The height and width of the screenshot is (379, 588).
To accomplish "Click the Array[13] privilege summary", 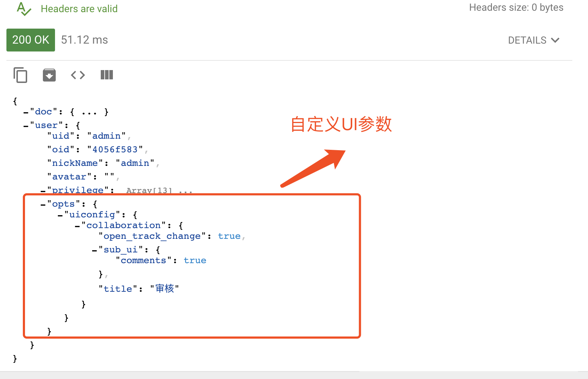I will click(149, 191).
